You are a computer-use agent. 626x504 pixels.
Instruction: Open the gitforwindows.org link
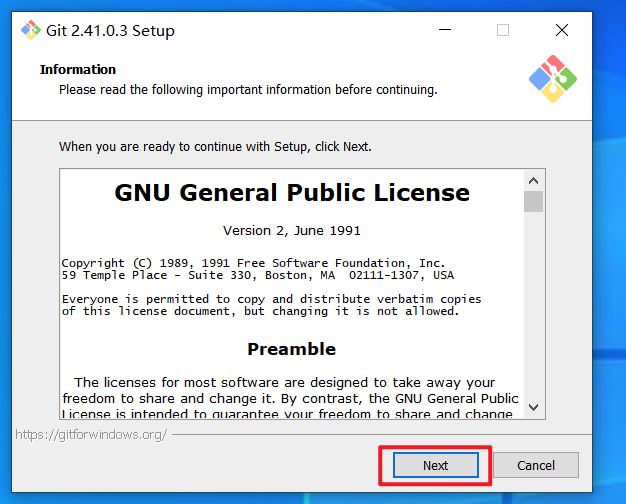click(91, 435)
